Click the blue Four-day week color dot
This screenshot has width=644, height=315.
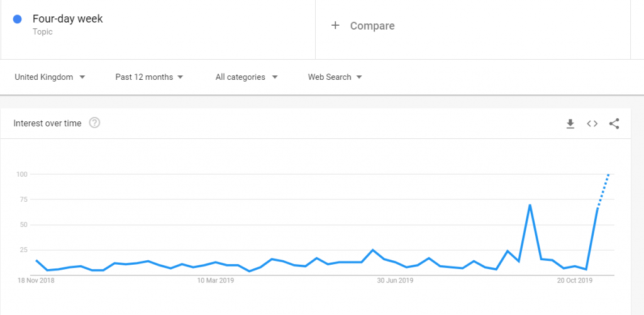tap(17, 19)
